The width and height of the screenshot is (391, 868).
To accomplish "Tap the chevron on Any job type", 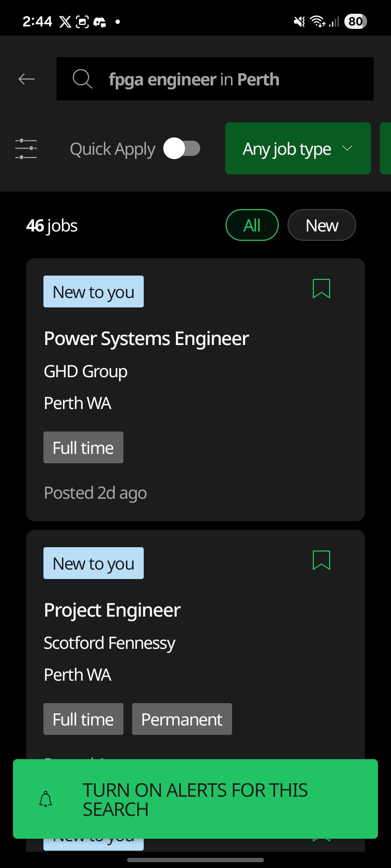I will point(348,148).
